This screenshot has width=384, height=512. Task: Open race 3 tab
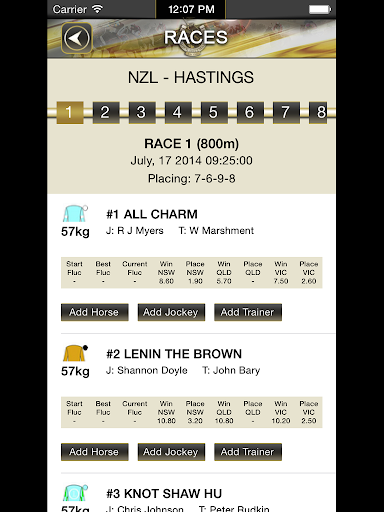click(x=142, y=112)
